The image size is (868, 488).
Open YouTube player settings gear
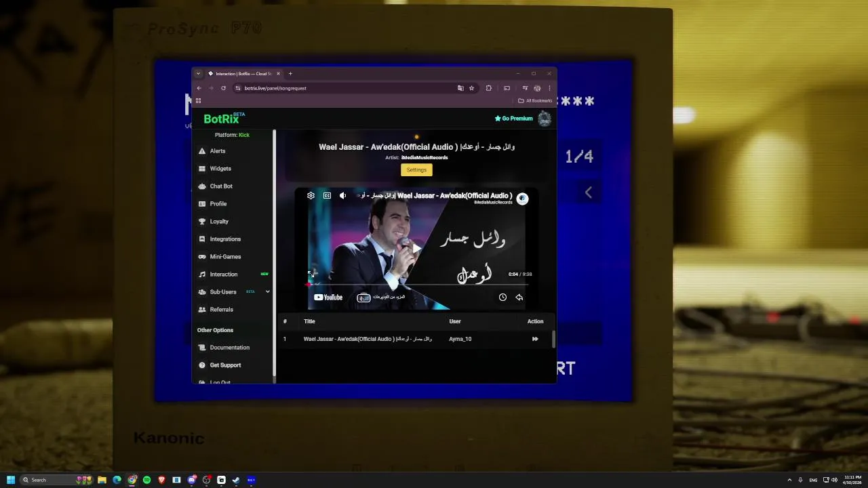(311, 196)
